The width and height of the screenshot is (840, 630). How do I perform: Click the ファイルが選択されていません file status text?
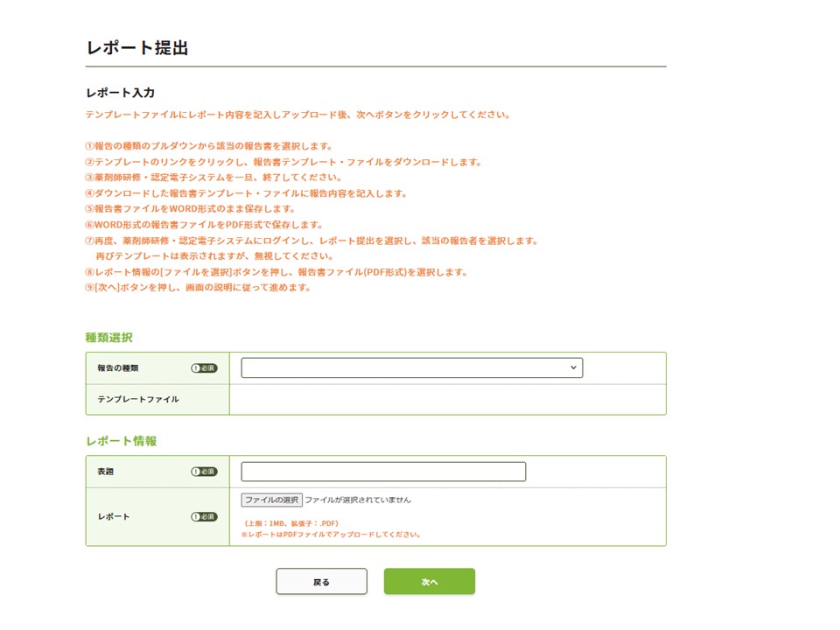tap(358, 500)
